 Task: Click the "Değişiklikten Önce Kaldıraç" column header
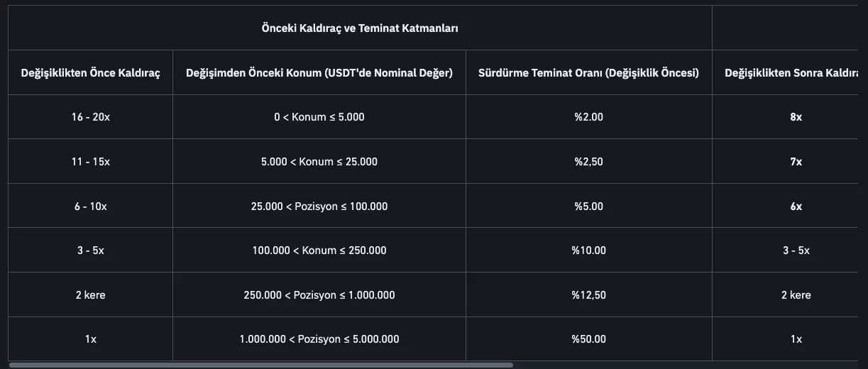point(91,72)
